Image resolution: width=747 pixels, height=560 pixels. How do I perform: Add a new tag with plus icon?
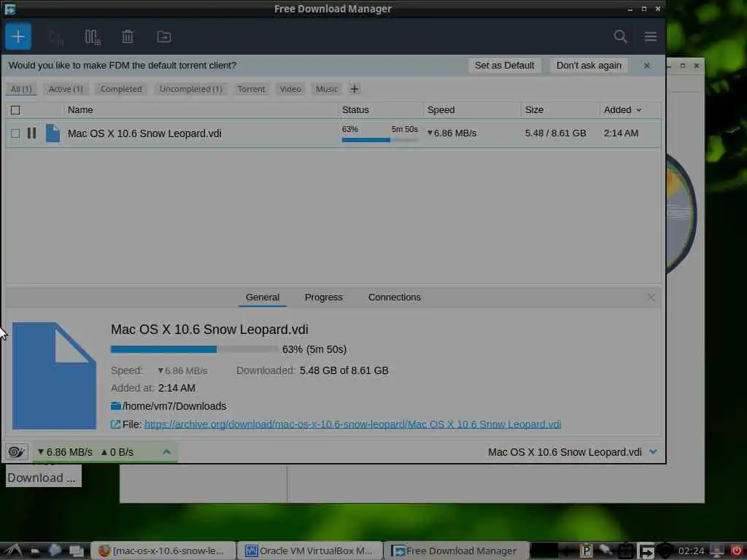point(354,89)
